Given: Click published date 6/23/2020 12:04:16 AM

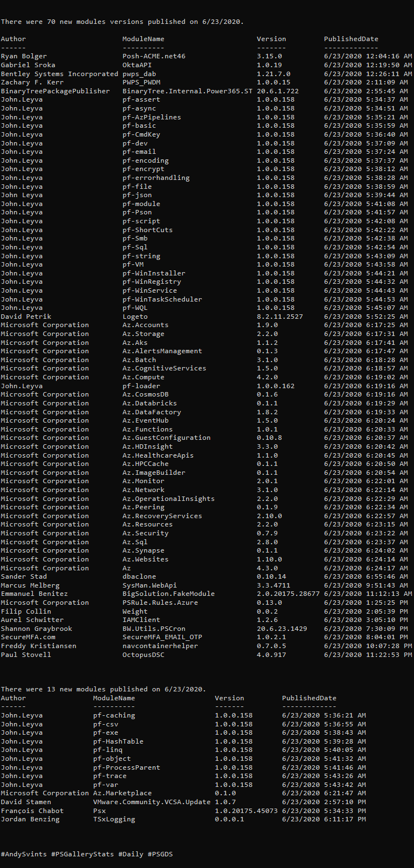Looking at the screenshot, I should [x=368, y=56].
